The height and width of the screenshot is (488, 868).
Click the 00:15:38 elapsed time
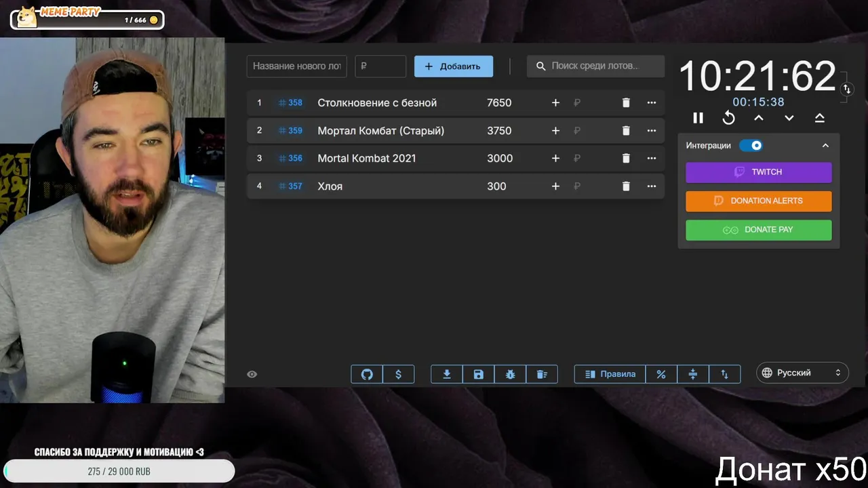click(758, 102)
